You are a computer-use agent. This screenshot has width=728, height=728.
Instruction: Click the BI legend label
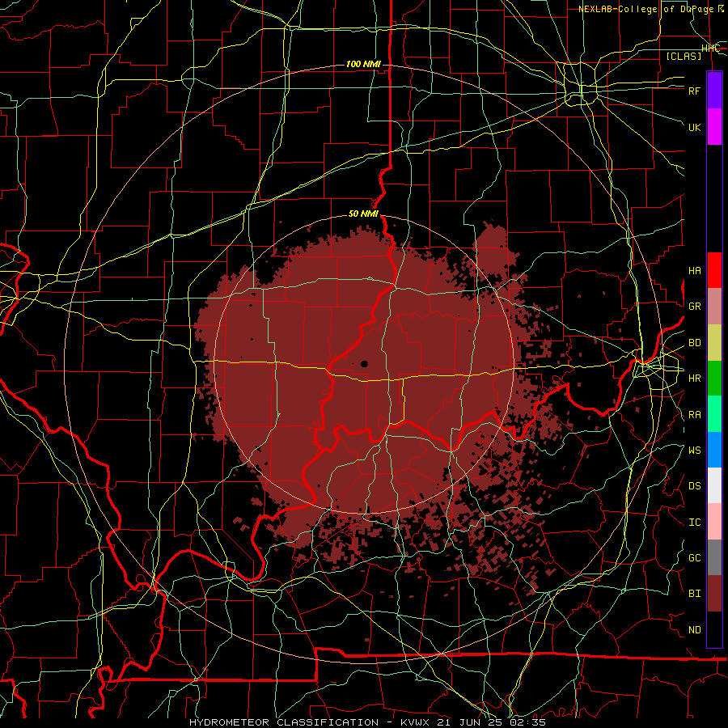coord(695,594)
